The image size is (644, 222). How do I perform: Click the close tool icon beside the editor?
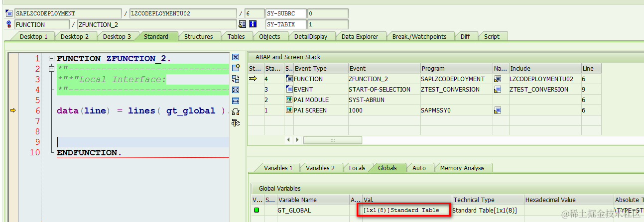click(x=236, y=57)
